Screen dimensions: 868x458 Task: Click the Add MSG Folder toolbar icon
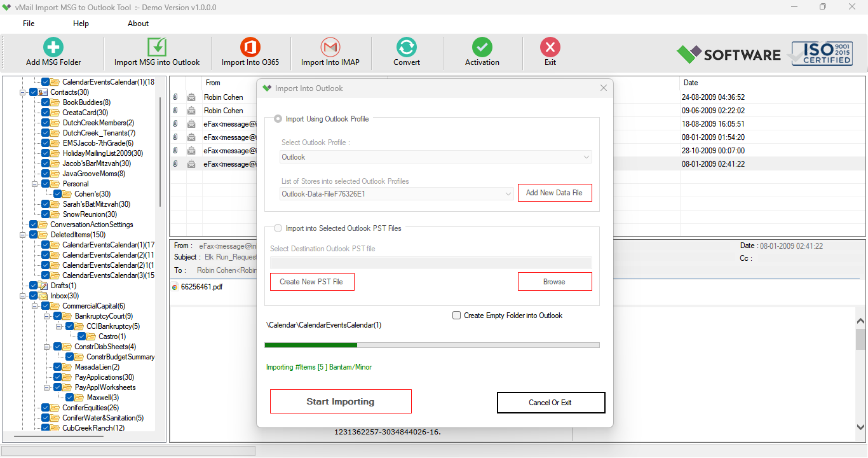click(x=53, y=47)
